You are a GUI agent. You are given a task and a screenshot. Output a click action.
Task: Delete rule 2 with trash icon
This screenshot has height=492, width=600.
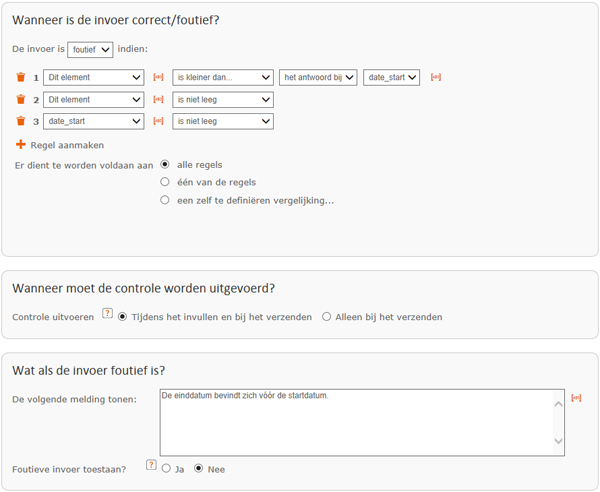tap(21, 99)
